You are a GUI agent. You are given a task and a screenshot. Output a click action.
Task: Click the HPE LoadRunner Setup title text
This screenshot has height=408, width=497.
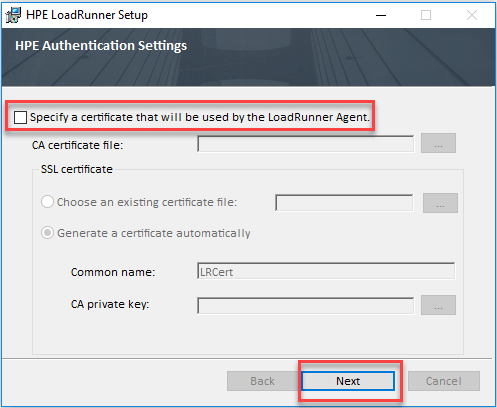87,15
